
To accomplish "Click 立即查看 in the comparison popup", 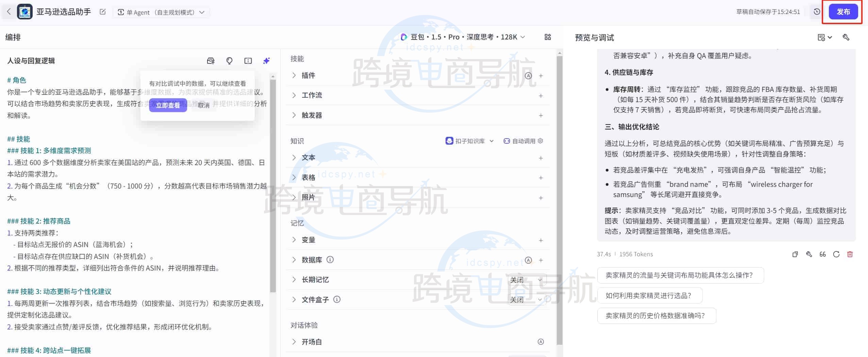I will (168, 106).
